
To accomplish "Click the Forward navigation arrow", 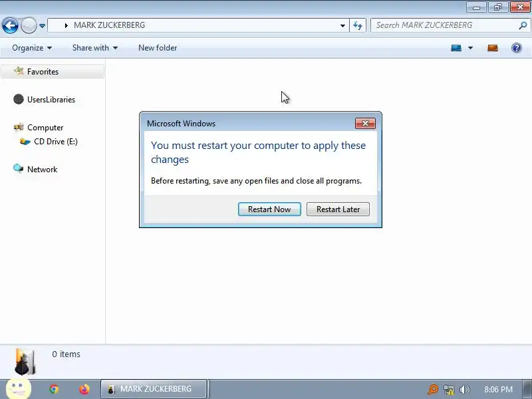I will (x=29, y=25).
